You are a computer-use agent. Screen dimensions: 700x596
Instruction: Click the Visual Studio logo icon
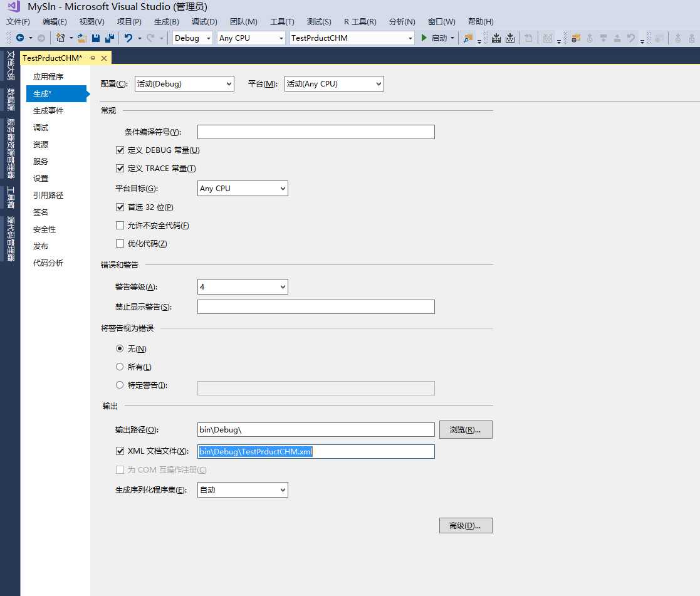click(x=13, y=6)
